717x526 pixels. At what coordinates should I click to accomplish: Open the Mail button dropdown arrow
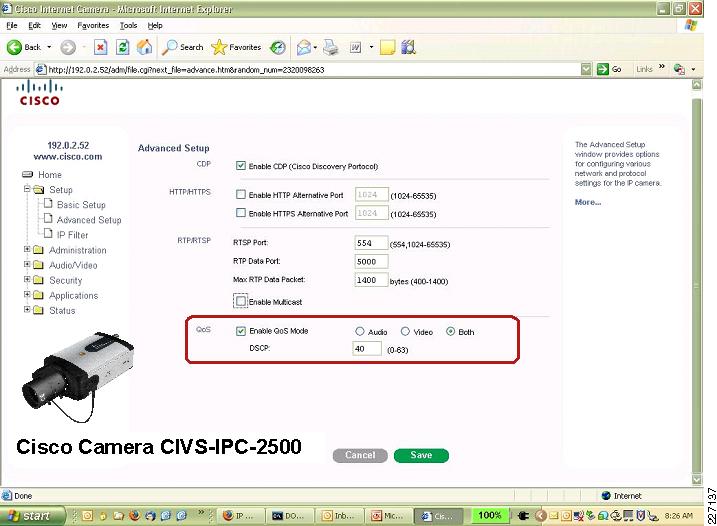(x=315, y=47)
